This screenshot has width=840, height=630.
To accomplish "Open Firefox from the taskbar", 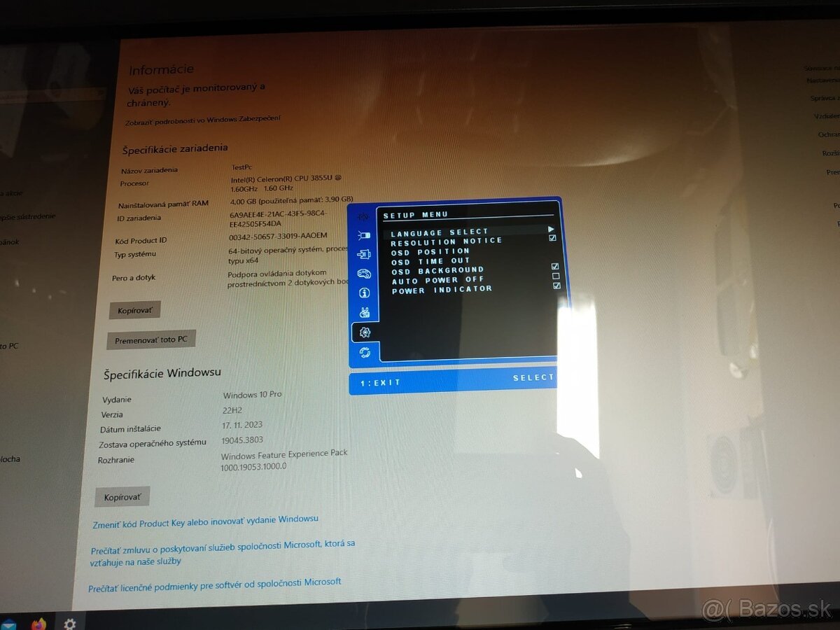I will click(x=38, y=625).
